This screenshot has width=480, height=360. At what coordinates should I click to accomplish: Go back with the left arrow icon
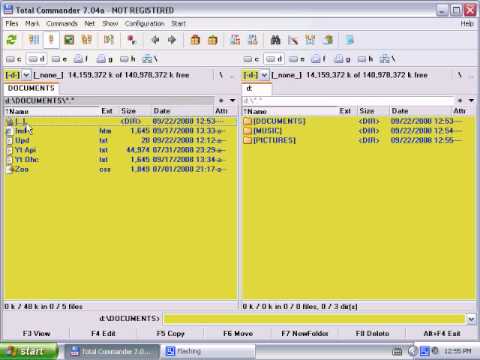(x=155, y=40)
